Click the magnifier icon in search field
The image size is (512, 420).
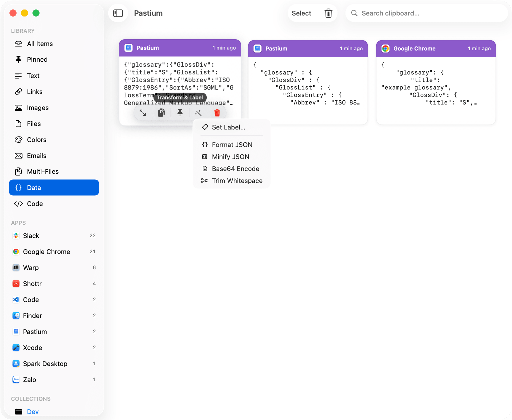354,13
